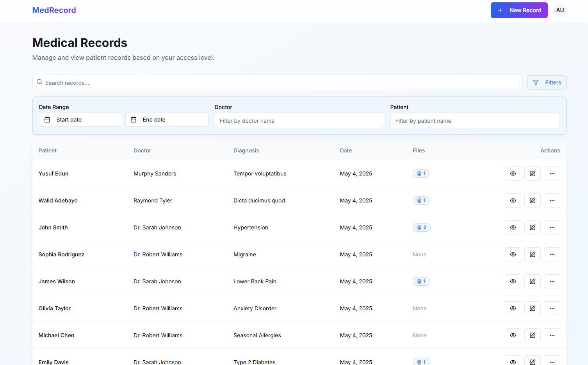Image resolution: width=588 pixels, height=365 pixels.
Task: Click the Migraine diagnosis cell
Action: click(245, 254)
